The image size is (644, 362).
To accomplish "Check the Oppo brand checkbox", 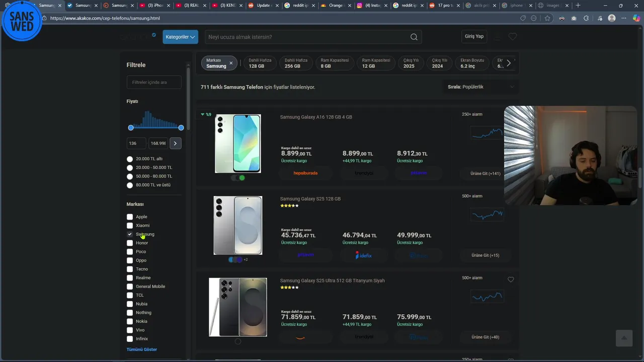I will click(130, 260).
